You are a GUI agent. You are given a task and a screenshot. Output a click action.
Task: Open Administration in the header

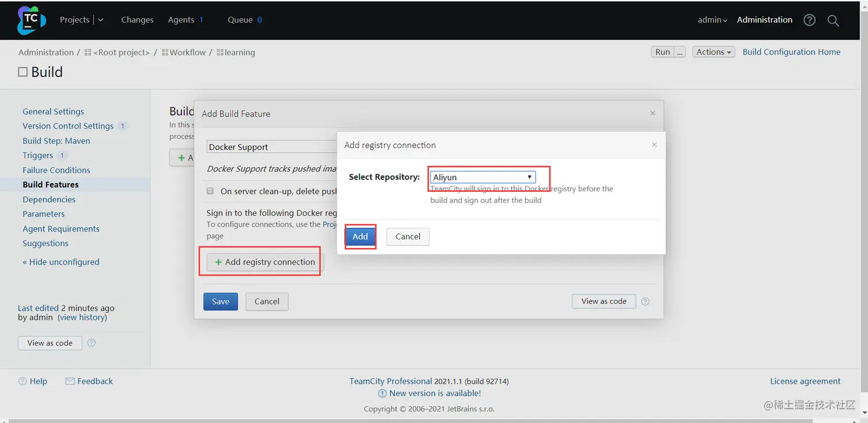(765, 20)
